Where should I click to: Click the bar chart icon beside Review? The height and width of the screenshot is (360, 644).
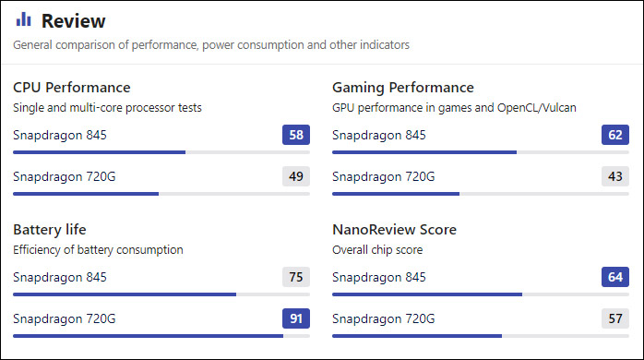pyautogui.click(x=23, y=19)
